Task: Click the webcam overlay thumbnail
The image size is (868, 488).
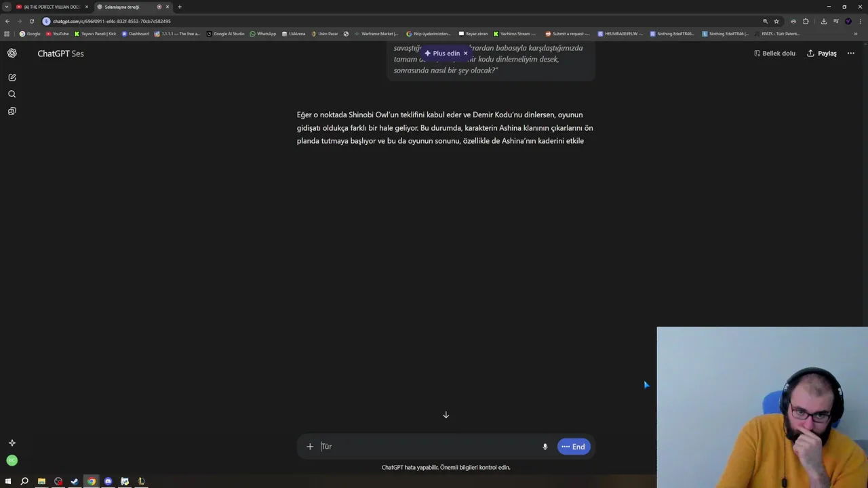Action: pos(762,407)
